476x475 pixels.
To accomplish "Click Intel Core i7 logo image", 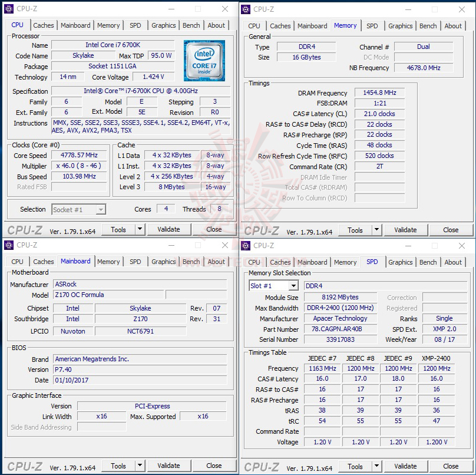I will pos(204,61).
